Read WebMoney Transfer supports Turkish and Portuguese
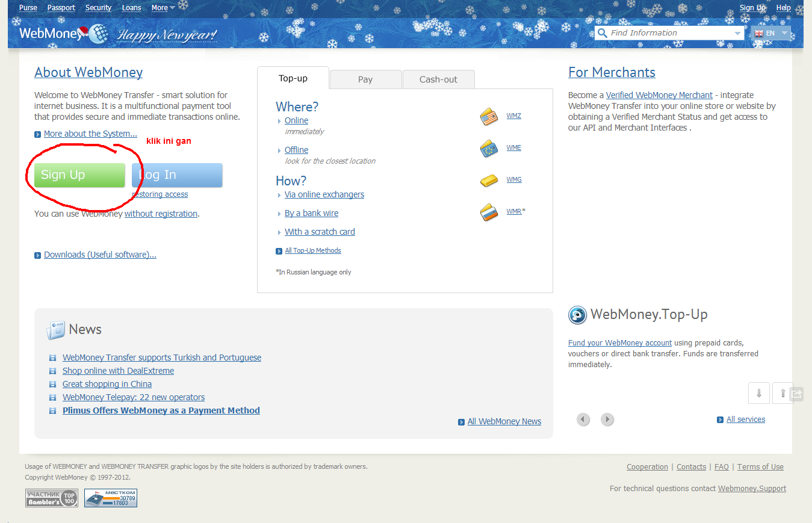This screenshot has width=812, height=523. tap(162, 357)
